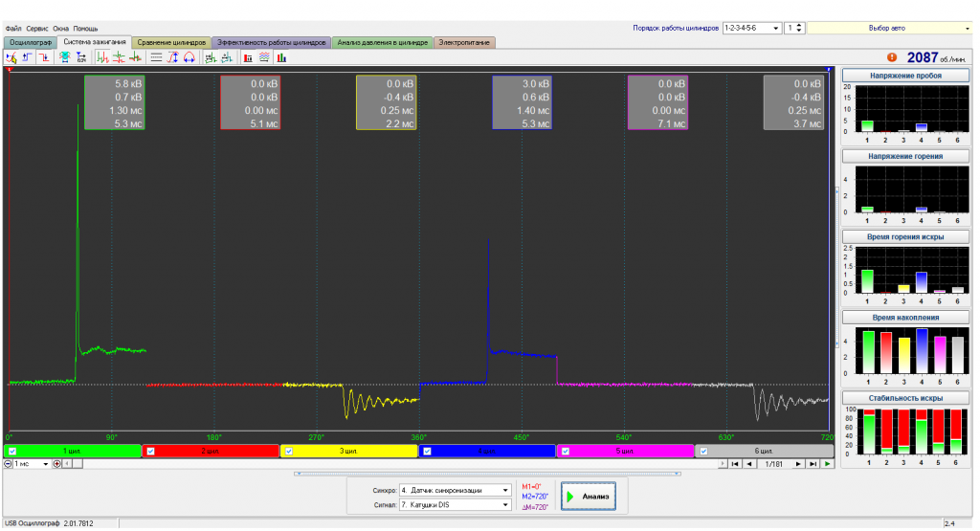The width and height of the screenshot is (980, 531).
Task: Toggle the 3 цил. checkbox
Action: pos(289,451)
